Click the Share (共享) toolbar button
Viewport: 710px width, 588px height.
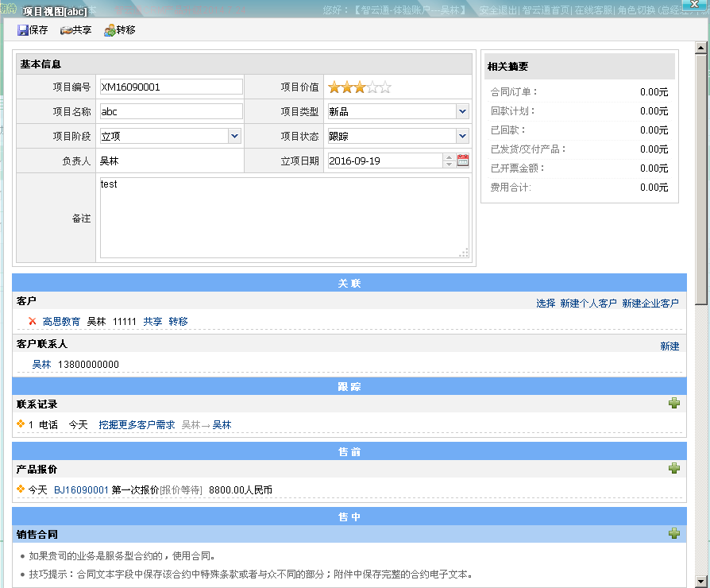click(75, 30)
